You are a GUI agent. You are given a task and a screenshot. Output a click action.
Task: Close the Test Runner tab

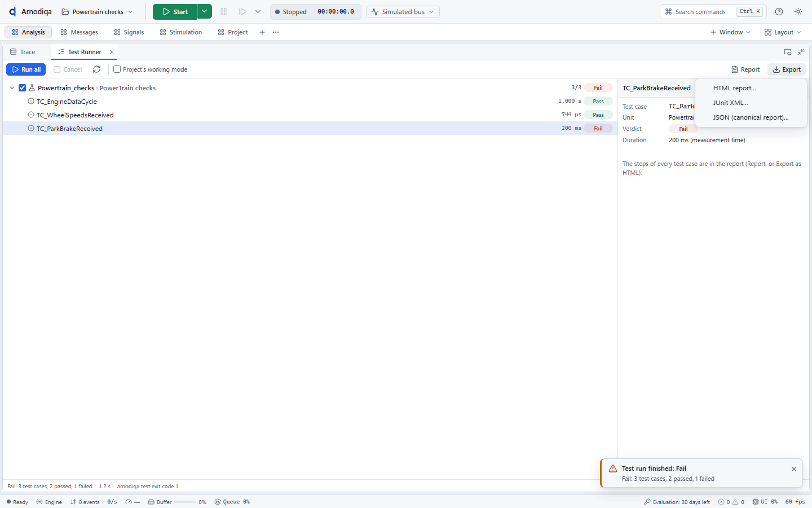pos(112,52)
